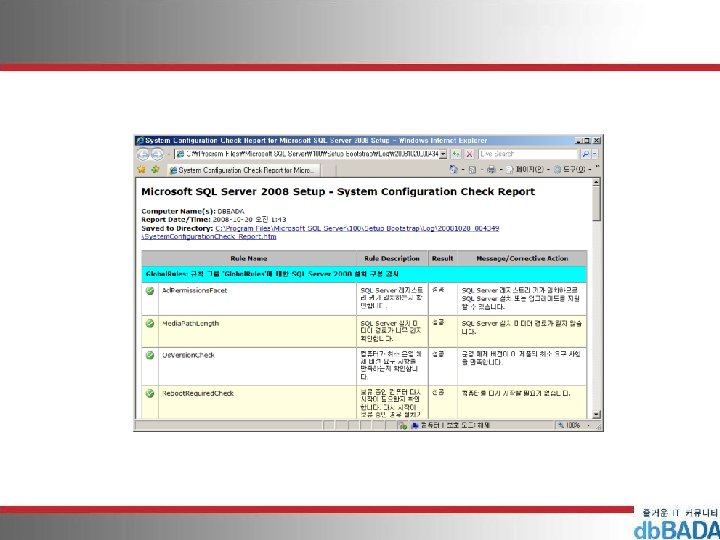Click the cyan GlobalRules group row
720x540 pixels.
coord(364,274)
